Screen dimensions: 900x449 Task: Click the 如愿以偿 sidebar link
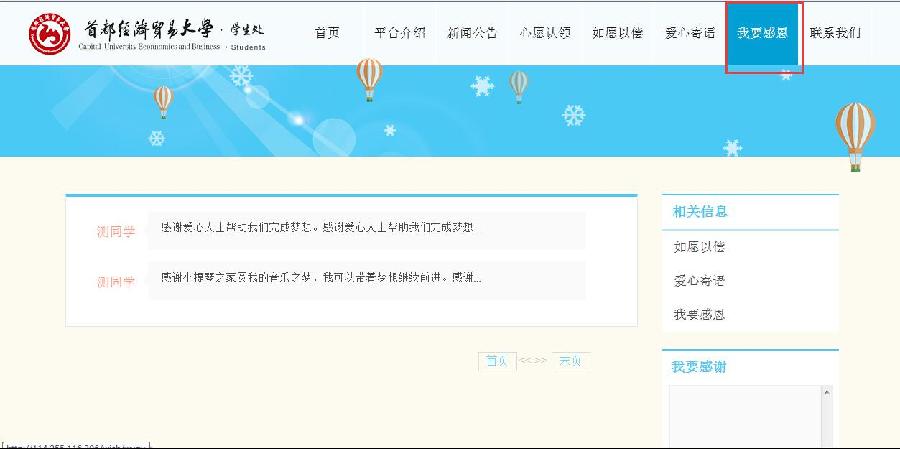pos(699,247)
